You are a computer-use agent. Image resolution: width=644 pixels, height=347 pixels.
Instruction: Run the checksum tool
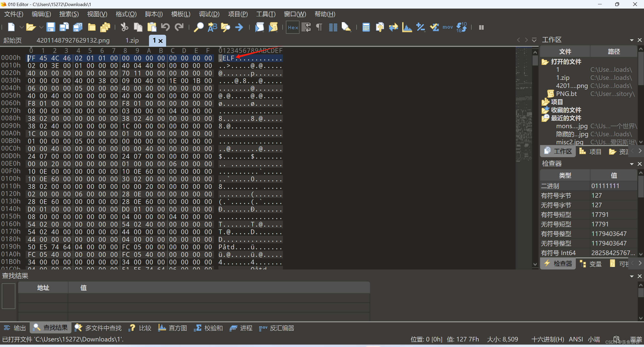point(434,27)
